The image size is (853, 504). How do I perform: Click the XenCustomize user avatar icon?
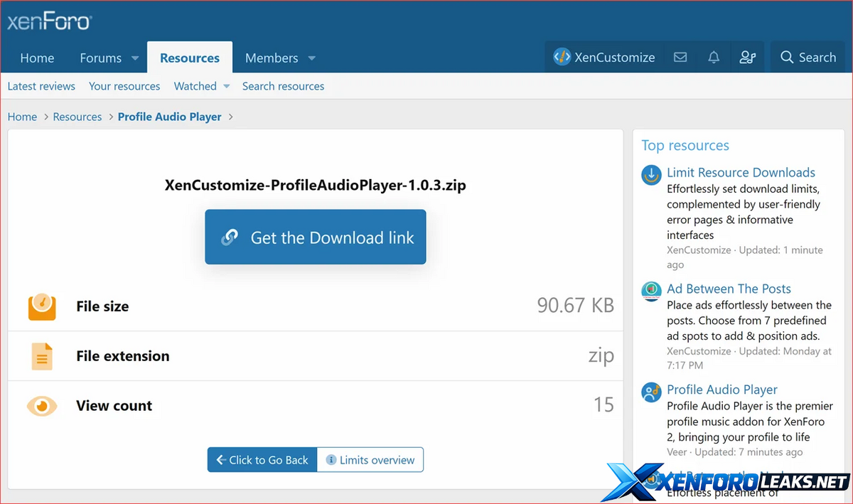[x=562, y=58]
